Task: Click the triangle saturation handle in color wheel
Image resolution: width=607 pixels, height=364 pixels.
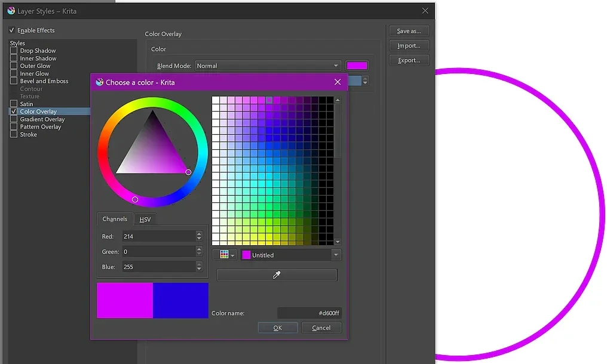Action: pos(188,172)
